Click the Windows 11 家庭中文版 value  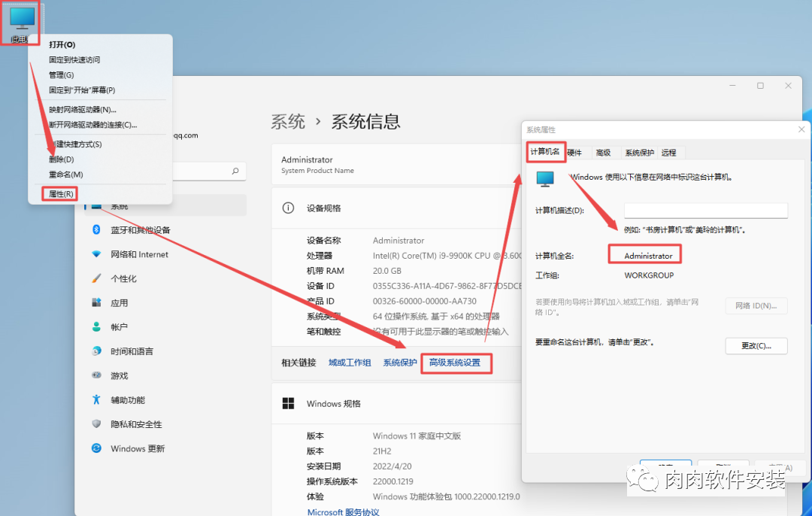[x=417, y=436]
